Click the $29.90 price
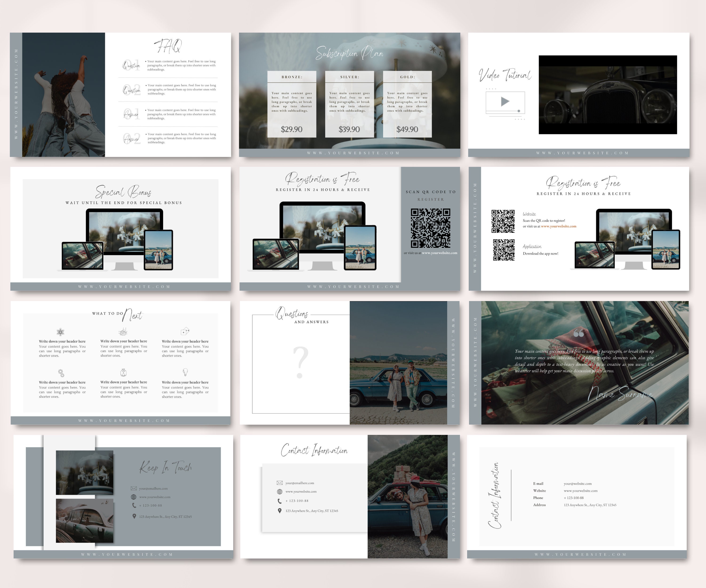Screen dimensions: 706x588 (x=292, y=129)
